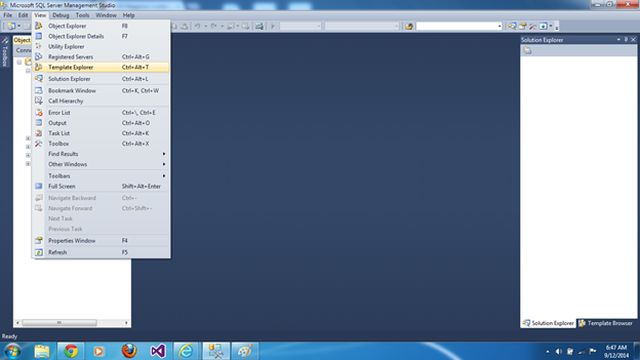
Task: Open the Edit menu
Action: pyautogui.click(x=23, y=15)
